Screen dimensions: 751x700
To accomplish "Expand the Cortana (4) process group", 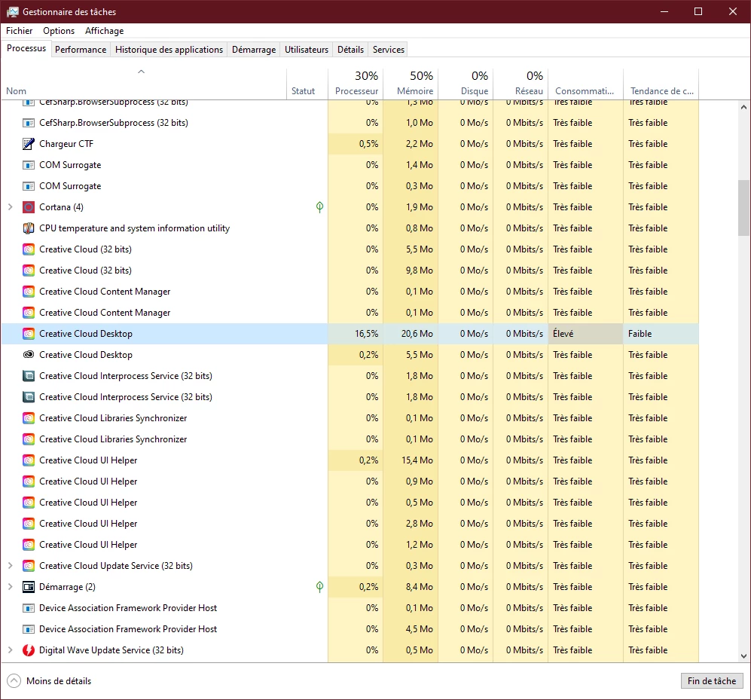I will (10, 207).
